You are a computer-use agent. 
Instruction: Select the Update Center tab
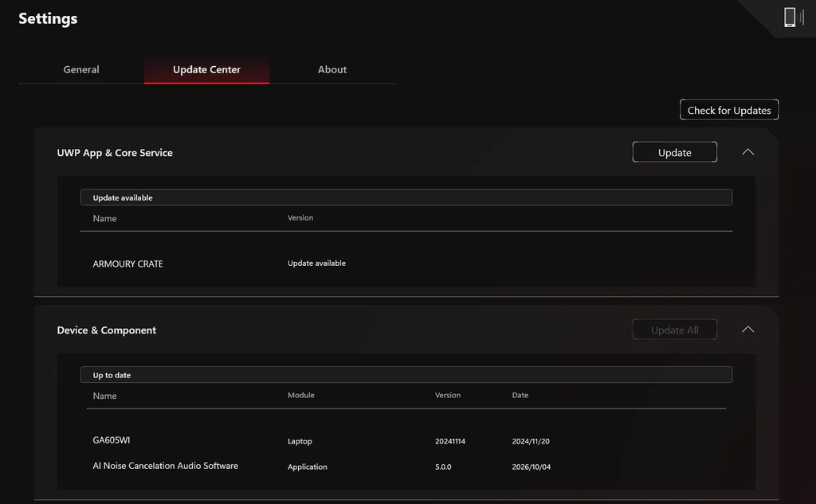206,69
